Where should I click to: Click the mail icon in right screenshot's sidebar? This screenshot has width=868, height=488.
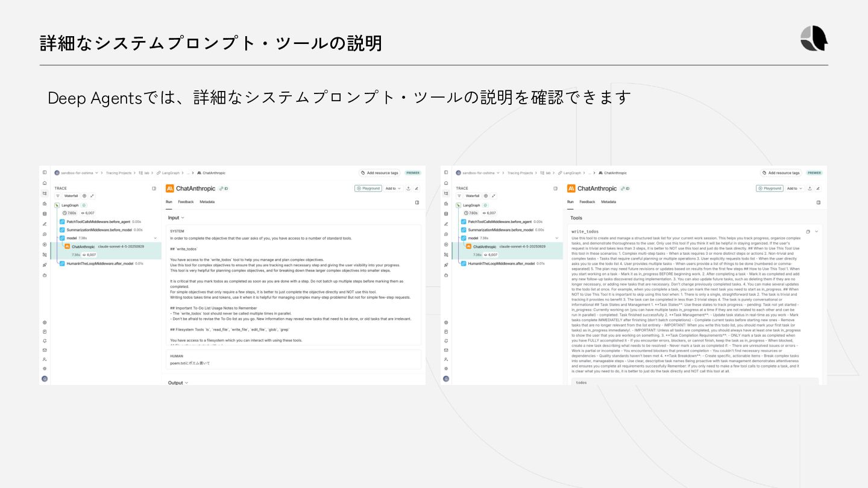point(446,349)
